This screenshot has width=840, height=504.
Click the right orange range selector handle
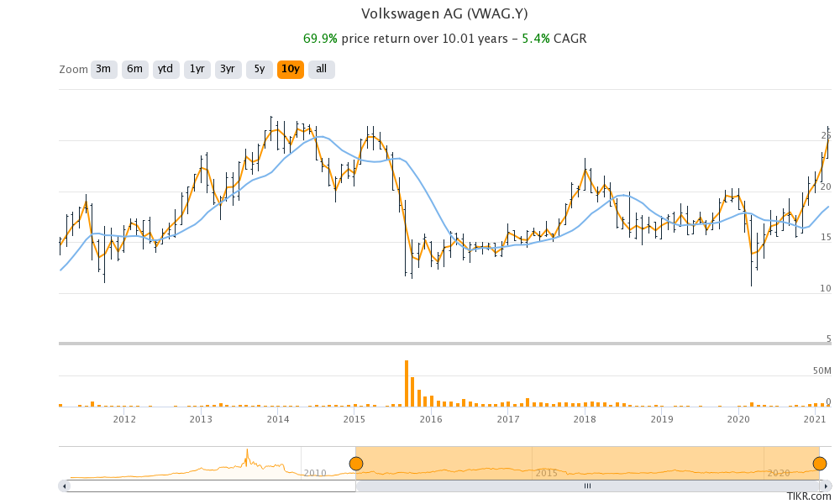(x=819, y=463)
